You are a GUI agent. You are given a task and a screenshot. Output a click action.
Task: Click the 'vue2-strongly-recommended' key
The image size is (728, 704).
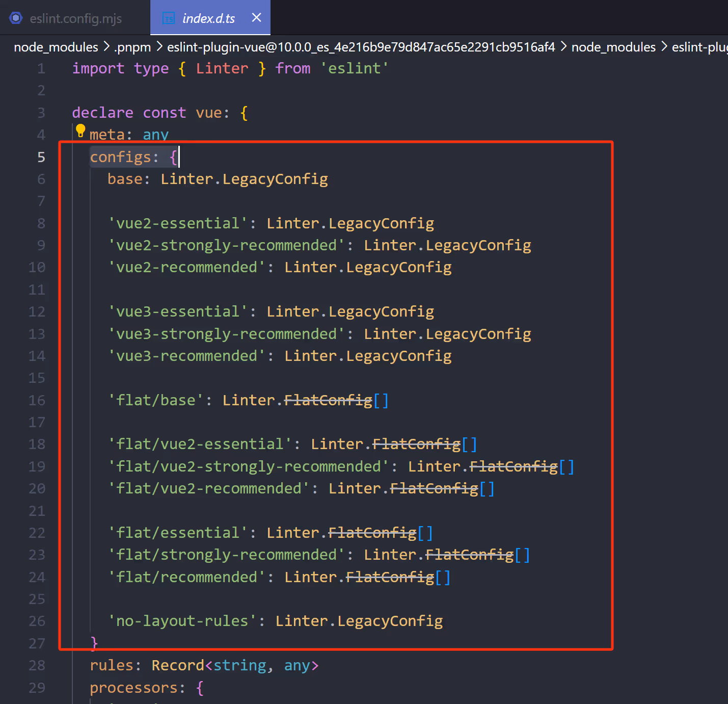tap(226, 246)
